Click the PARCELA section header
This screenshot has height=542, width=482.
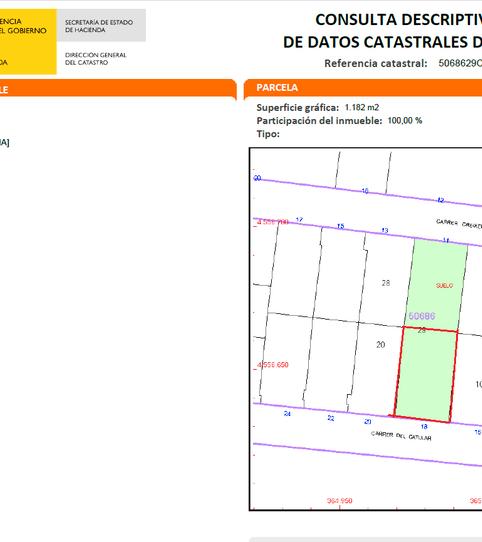(x=363, y=88)
